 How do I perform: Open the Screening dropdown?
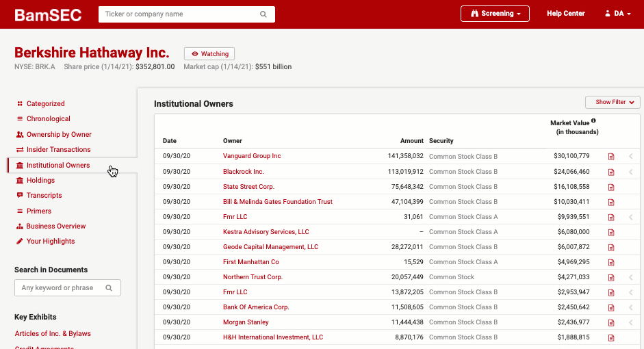(x=495, y=14)
